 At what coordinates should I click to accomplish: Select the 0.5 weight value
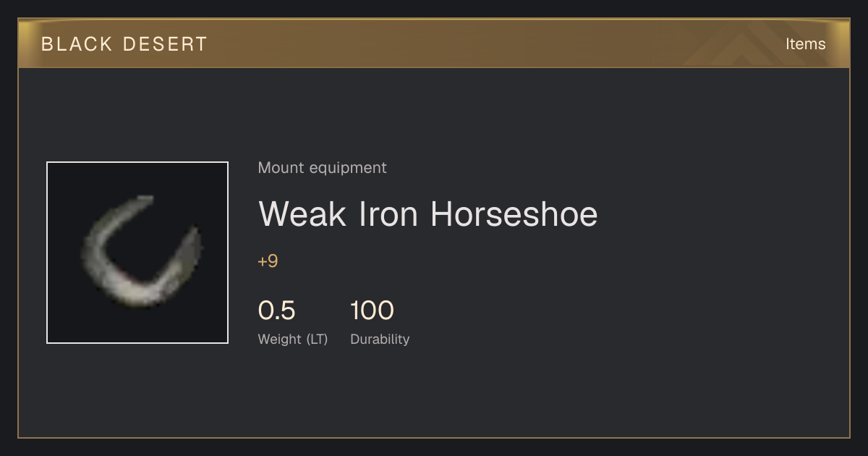(x=276, y=311)
